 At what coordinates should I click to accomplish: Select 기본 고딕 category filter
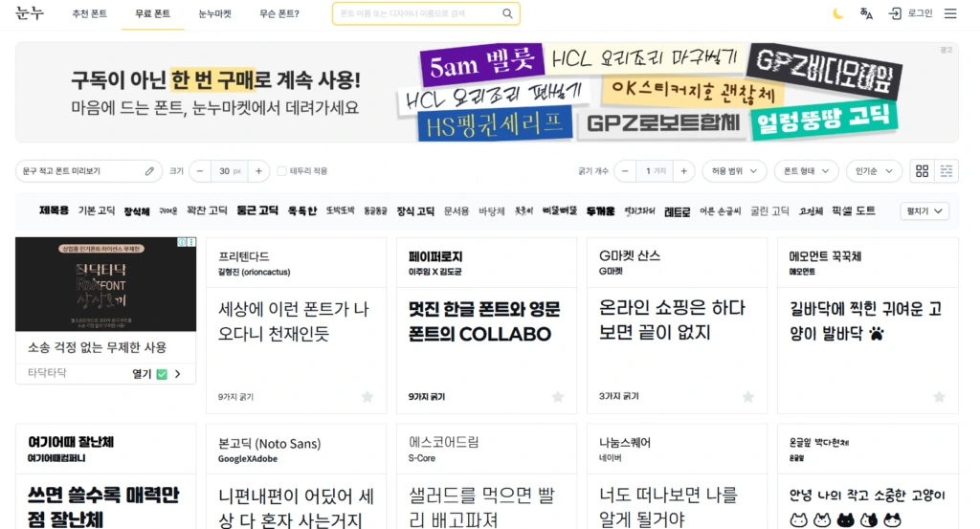(x=97, y=211)
